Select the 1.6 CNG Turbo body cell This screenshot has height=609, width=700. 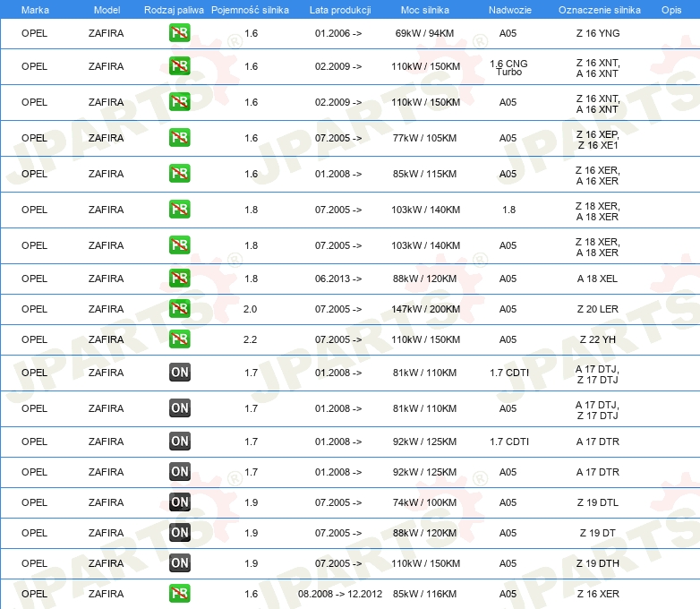point(508,68)
